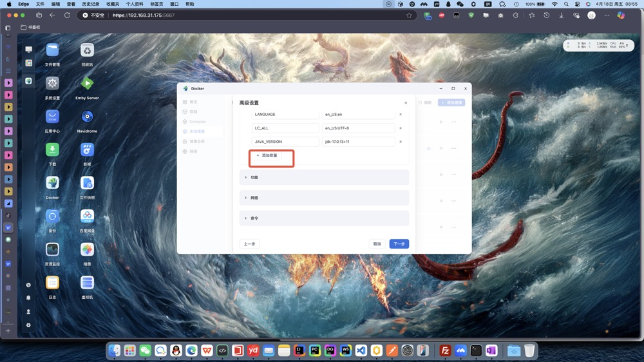Expand the 命令 section
This screenshot has width=644, height=362.
click(324, 218)
